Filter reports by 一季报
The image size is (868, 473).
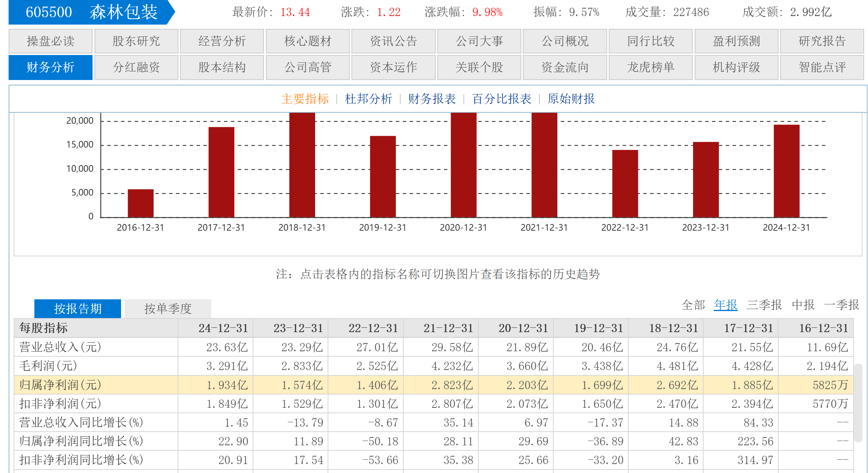(x=841, y=305)
